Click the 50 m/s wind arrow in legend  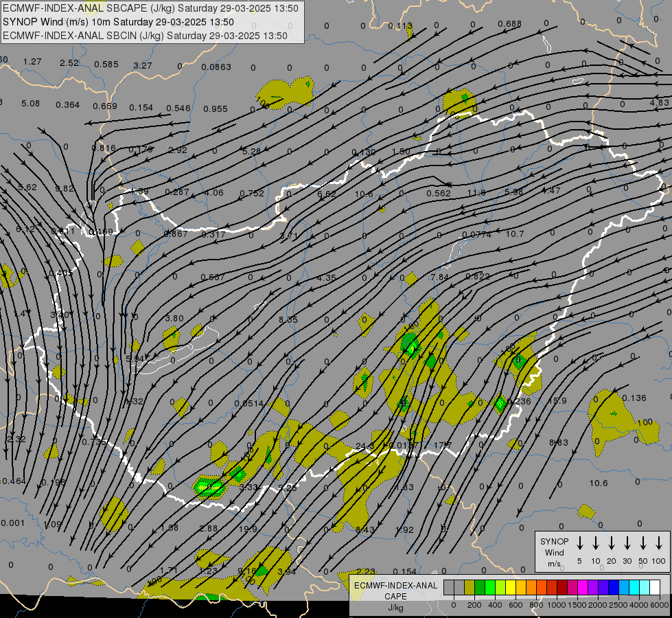coord(643,543)
